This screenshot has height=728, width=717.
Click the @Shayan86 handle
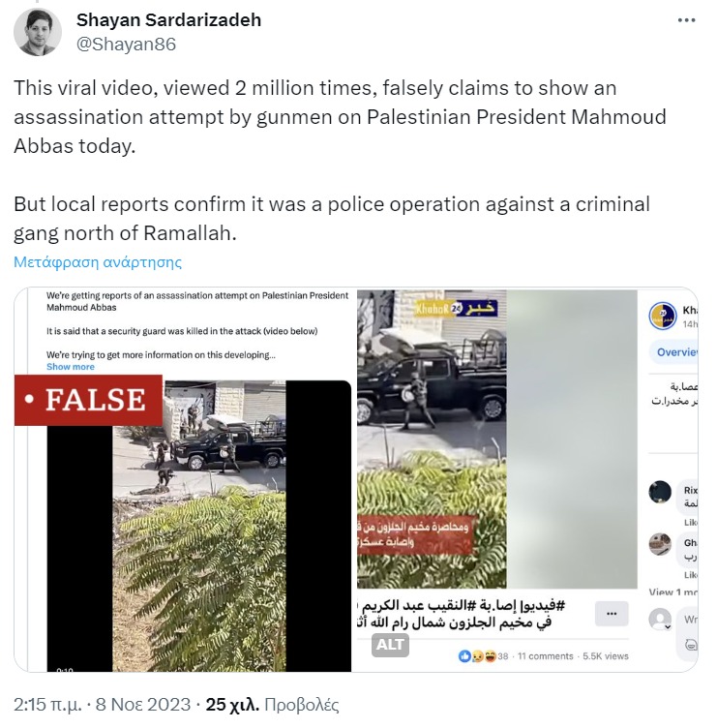coord(126,45)
